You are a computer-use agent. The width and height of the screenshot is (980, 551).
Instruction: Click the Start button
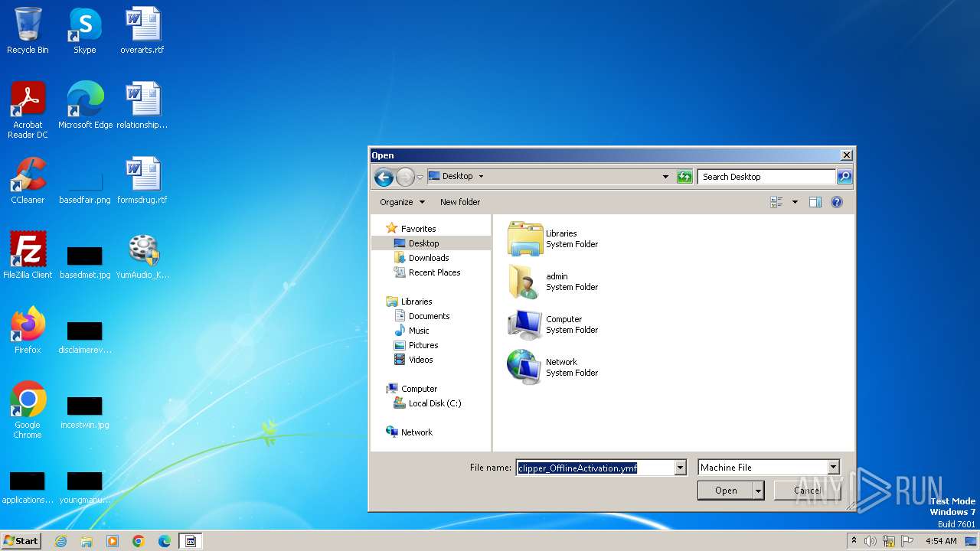[21, 541]
